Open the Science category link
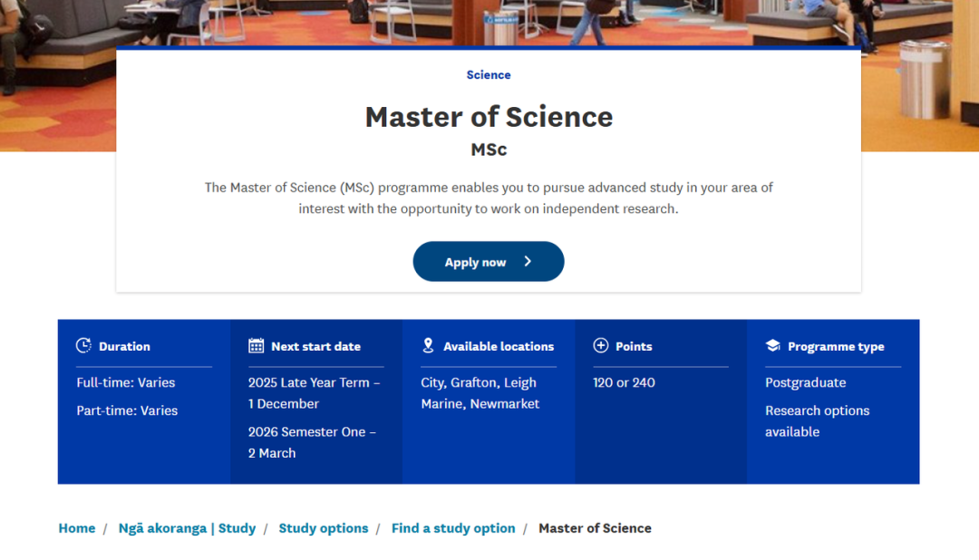This screenshot has height=560, width=979. (x=489, y=75)
